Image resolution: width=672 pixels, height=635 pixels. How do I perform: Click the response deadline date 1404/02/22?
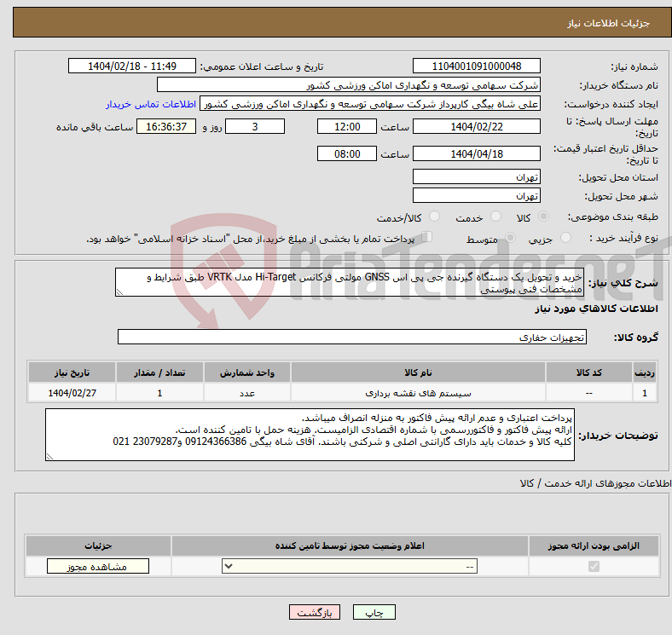(x=476, y=126)
